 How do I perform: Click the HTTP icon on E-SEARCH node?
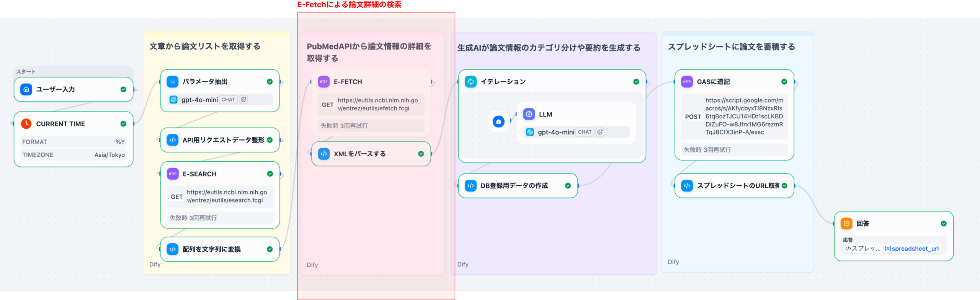[x=173, y=174]
